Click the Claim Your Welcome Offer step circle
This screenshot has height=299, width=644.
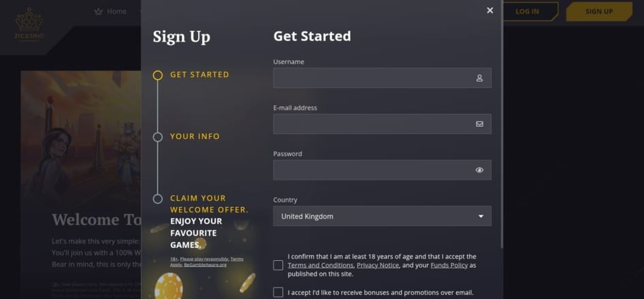coord(158,199)
